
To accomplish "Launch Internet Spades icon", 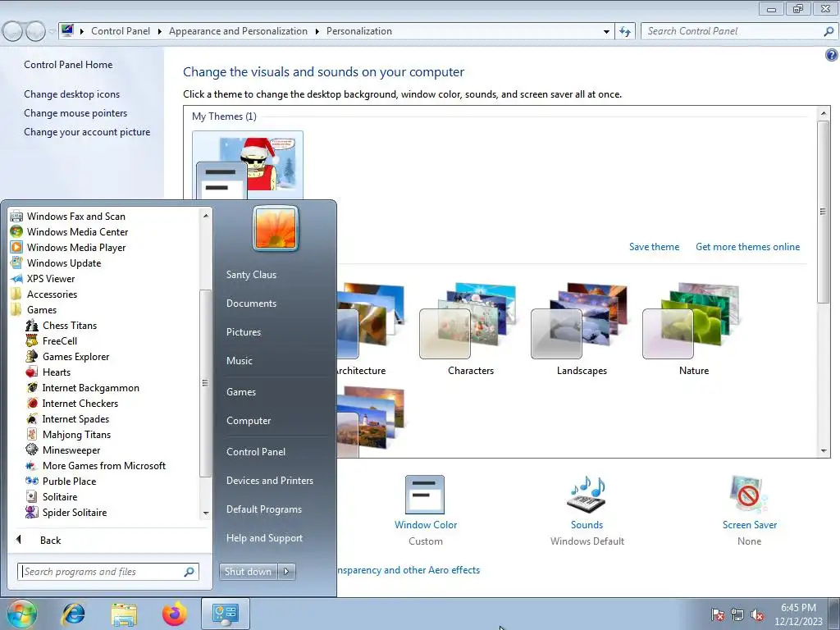I will [32, 418].
